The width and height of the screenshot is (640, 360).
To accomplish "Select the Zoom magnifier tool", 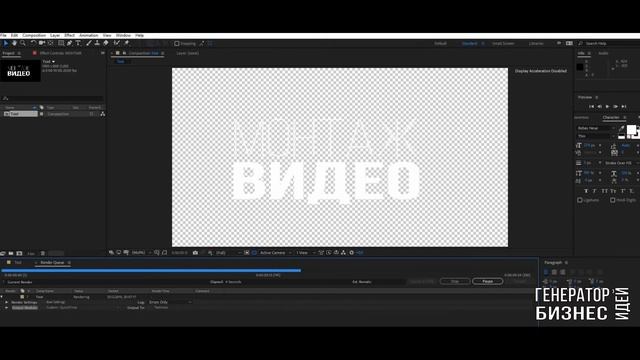I will click(x=23, y=43).
